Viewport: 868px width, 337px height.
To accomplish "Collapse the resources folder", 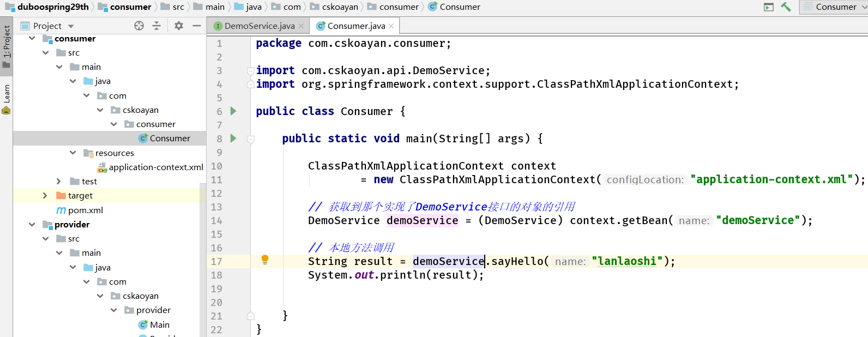I will click(x=73, y=153).
